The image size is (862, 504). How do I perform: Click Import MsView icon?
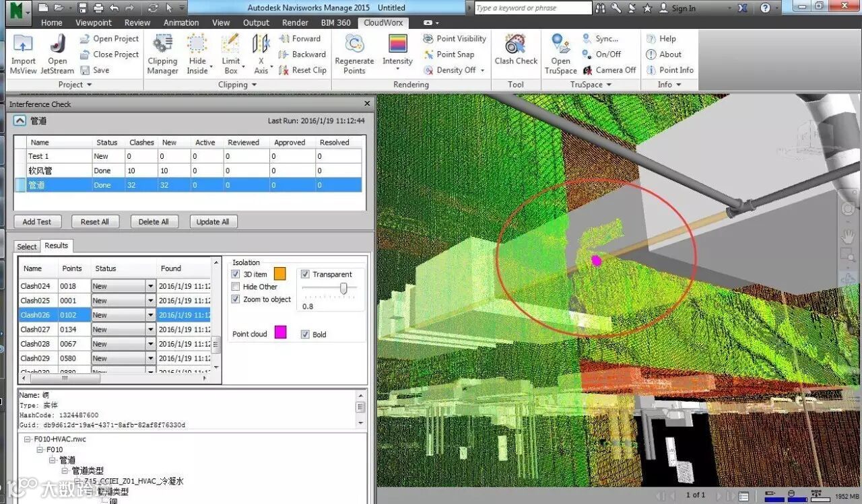coord(23,54)
